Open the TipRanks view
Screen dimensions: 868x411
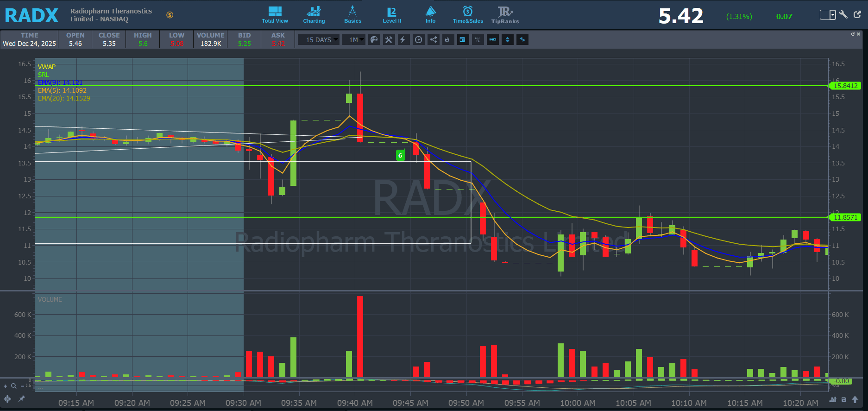pyautogui.click(x=505, y=15)
